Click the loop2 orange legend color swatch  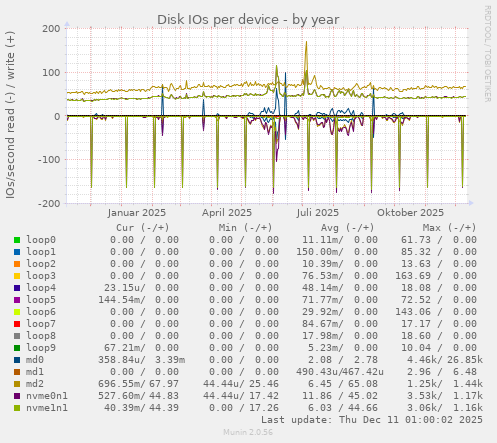click(x=17, y=264)
